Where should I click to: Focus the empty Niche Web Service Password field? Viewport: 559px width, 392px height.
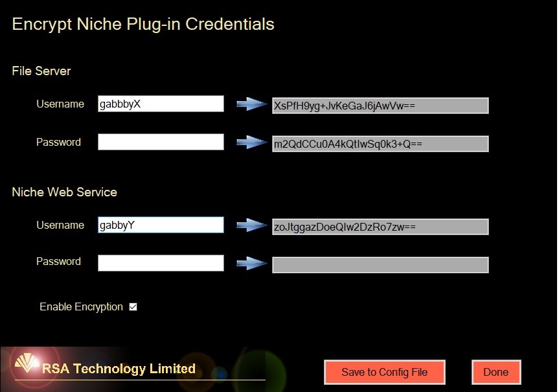161,262
